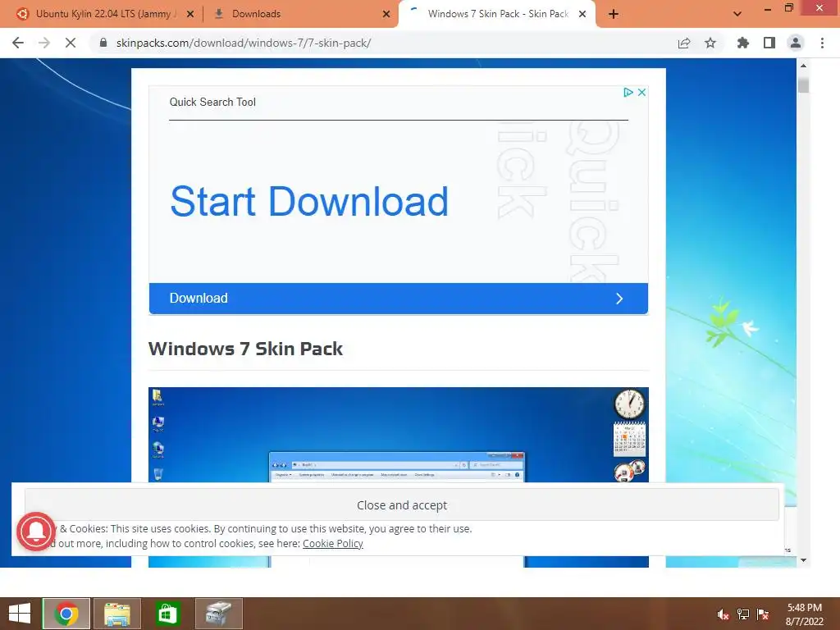Click the scrollbar down arrow
Screen dimensions: 840x630
tap(803, 560)
